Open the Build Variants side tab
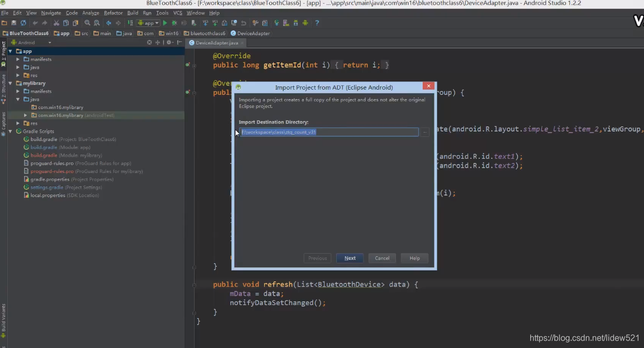The width and height of the screenshot is (644, 348). (3, 321)
